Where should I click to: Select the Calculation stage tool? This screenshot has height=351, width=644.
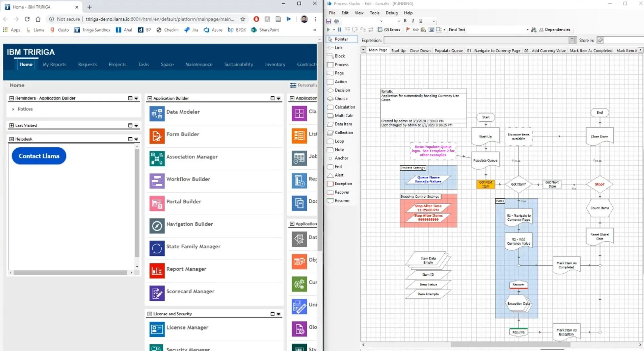click(342, 107)
